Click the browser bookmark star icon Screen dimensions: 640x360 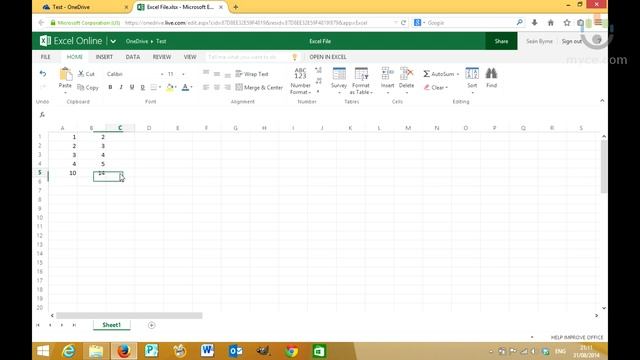click(567, 23)
